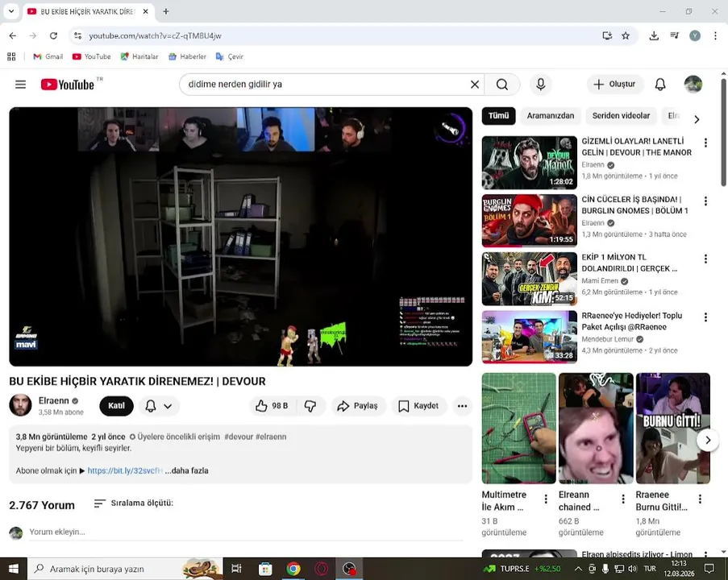The image size is (728, 580).
Task: Open a new browser tab
Action: point(166,11)
